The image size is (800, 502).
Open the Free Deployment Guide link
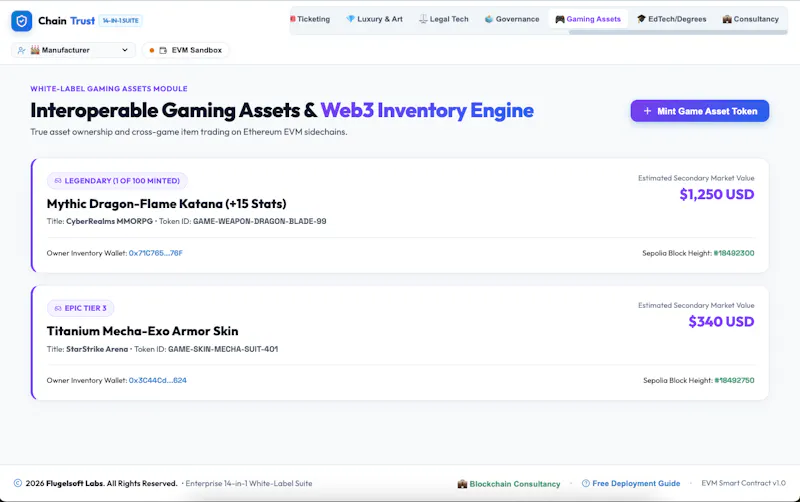click(x=631, y=483)
